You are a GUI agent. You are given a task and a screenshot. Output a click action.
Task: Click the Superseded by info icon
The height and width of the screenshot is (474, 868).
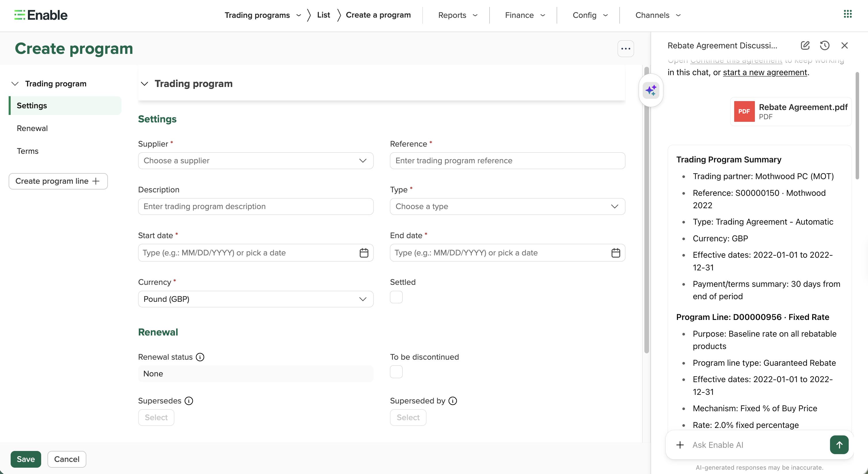click(x=453, y=401)
